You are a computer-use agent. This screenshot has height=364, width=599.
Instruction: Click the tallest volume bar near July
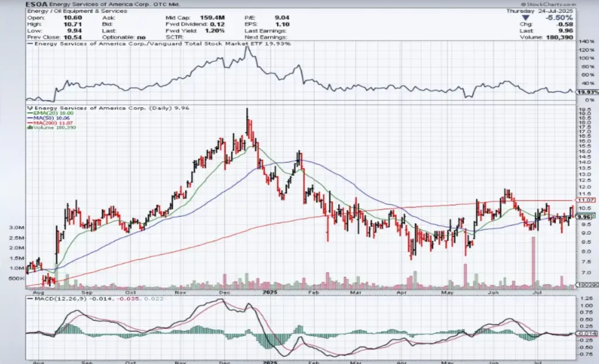pos(533,263)
